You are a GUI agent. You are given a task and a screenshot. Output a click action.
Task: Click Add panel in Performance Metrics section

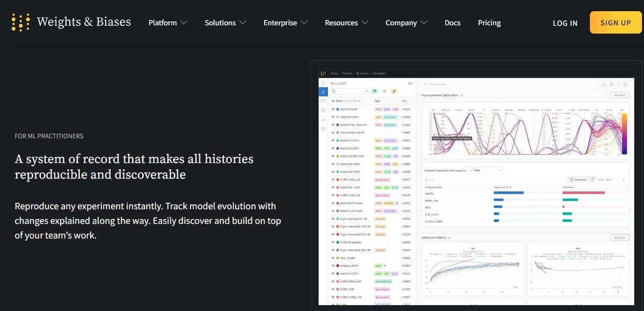[619, 237]
